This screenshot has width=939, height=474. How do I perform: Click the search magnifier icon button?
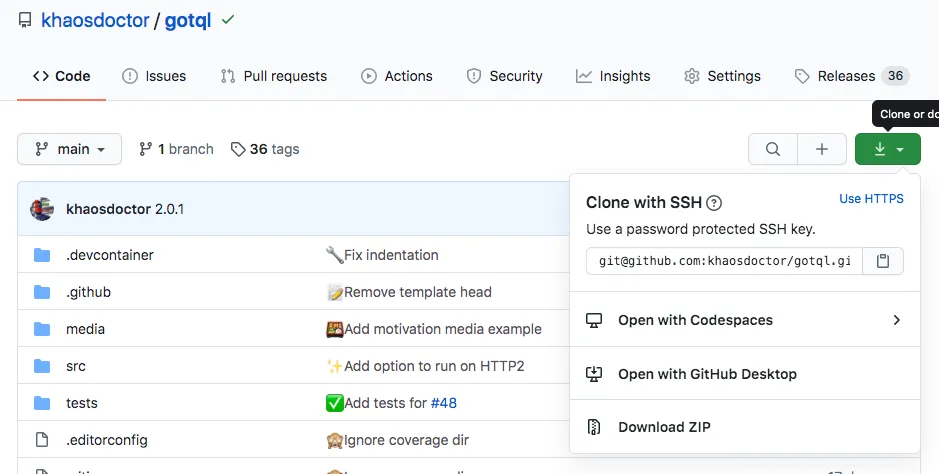tap(773, 149)
